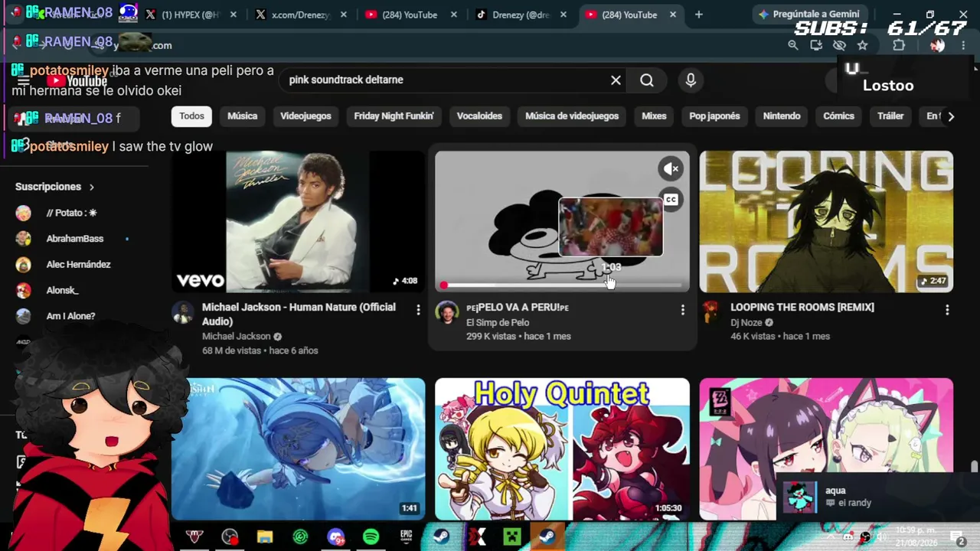Open Dj Noze channel avatar

click(711, 312)
